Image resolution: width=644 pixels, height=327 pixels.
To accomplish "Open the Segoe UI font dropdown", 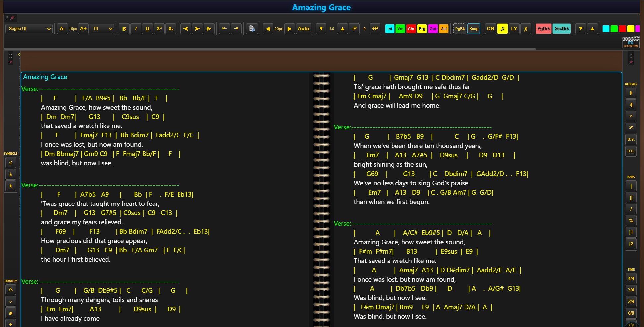I will pos(29,28).
